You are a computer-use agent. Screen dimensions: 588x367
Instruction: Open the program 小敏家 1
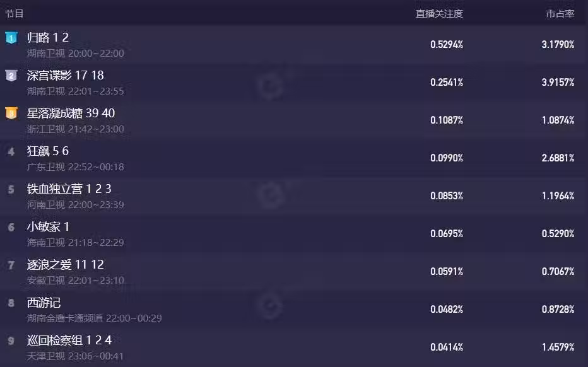coord(48,227)
